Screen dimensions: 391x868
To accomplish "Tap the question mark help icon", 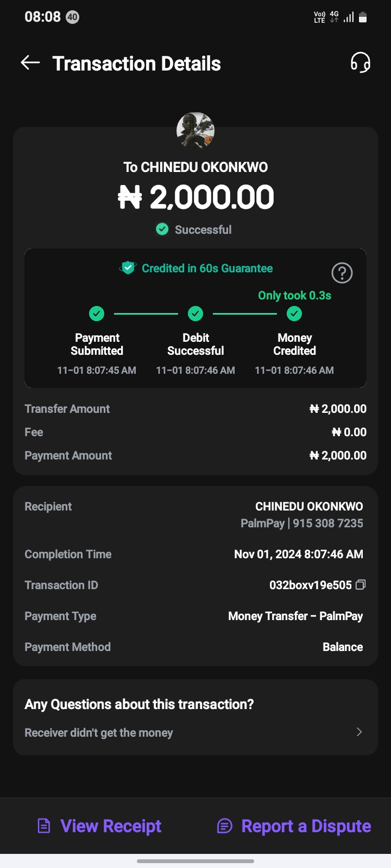I will pyautogui.click(x=342, y=273).
